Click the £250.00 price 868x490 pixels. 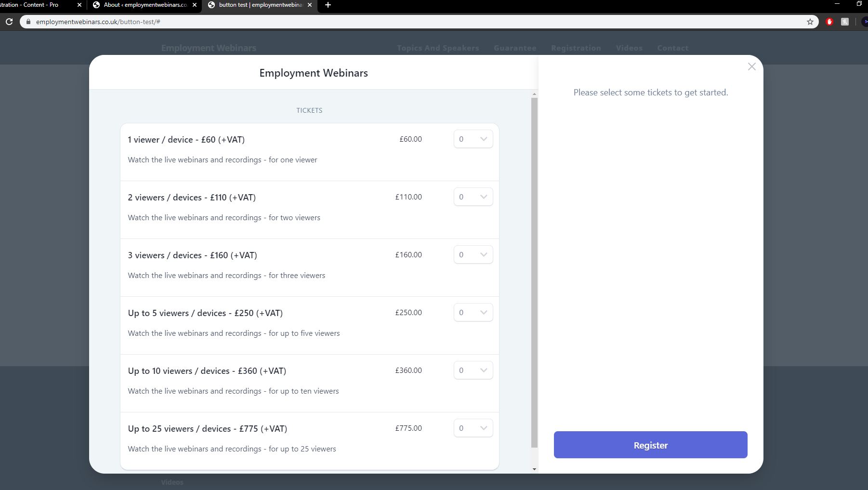coord(408,313)
